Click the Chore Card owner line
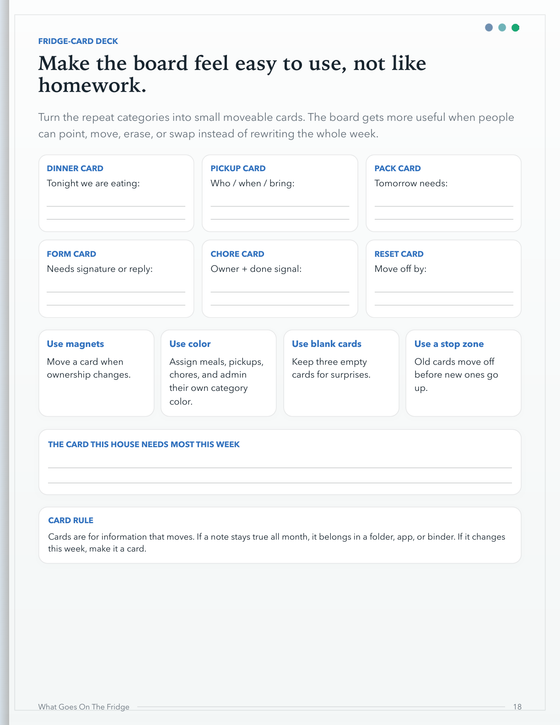The image size is (560, 725). pyautogui.click(x=280, y=292)
